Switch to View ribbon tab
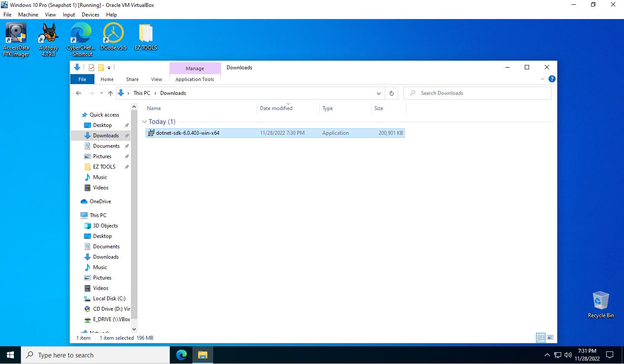Image resolution: width=624 pixels, height=364 pixels. (x=156, y=79)
